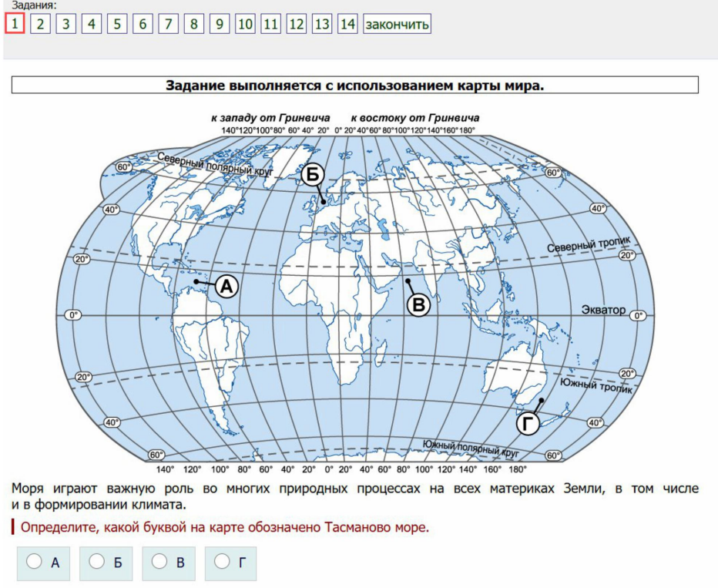Click circled marker Б on the map
Image resolution: width=718 pixels, height=588 pixels.
coord(312,174)
